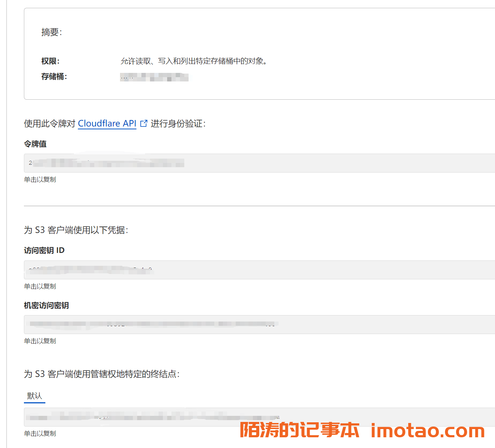
Task: Click 单击以复制 below 访问密钥 ID field
Action: click(x=40, y=287)
